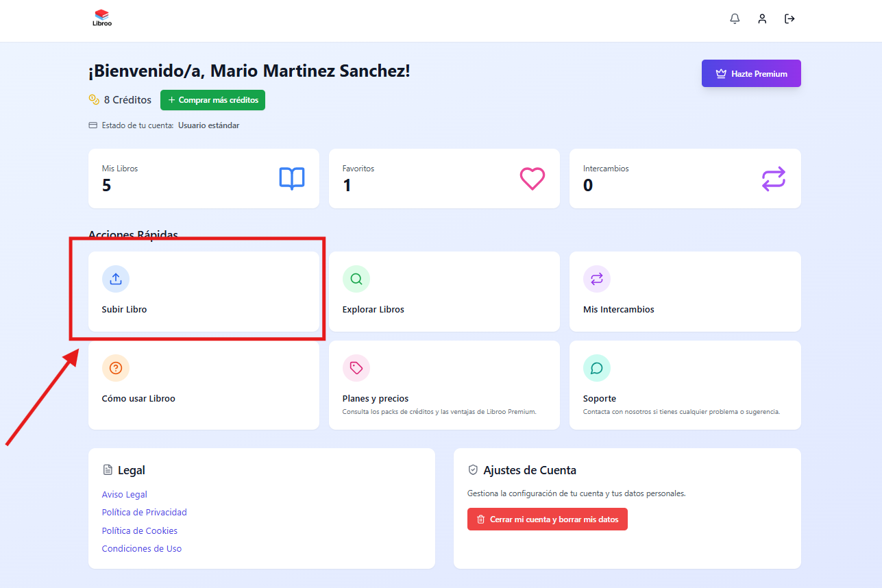Select the Intercambios stat card
This screenshot has height=588, width=882.
pyautogui.click(x=685, y=179)
